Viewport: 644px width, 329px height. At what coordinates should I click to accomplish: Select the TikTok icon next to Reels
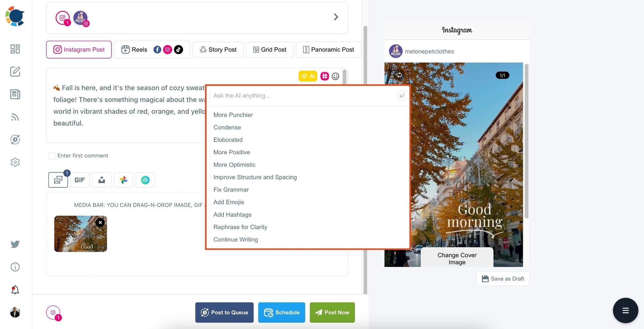click(178, 50)
